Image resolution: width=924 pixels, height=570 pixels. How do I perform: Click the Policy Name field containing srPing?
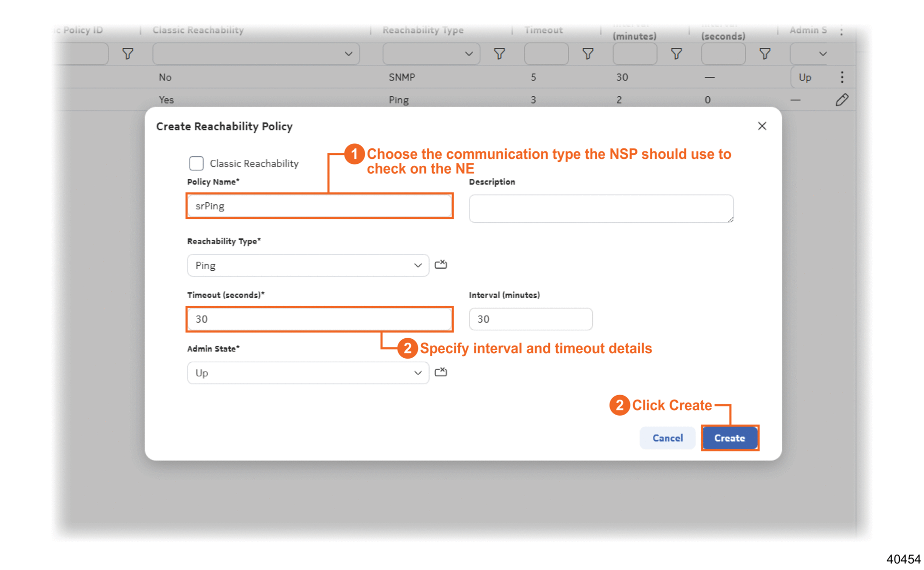click(x=319, y=206)
